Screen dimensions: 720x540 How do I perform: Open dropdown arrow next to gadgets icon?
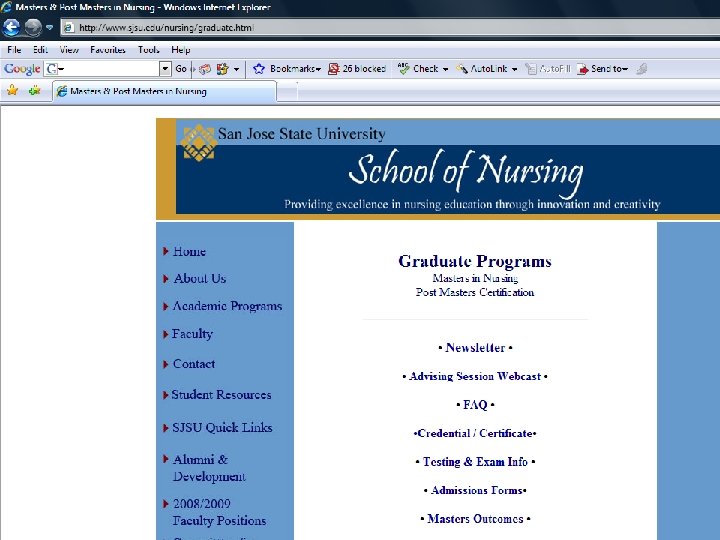236,69
